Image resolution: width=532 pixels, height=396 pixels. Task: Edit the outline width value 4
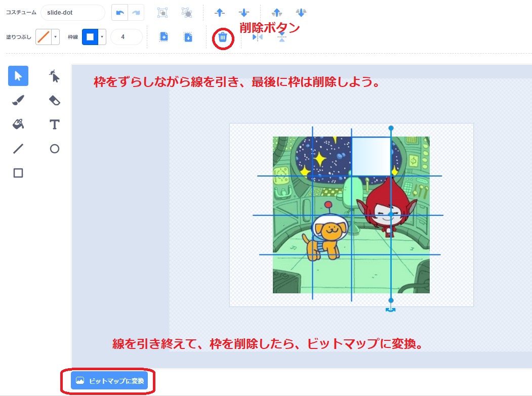127,36
